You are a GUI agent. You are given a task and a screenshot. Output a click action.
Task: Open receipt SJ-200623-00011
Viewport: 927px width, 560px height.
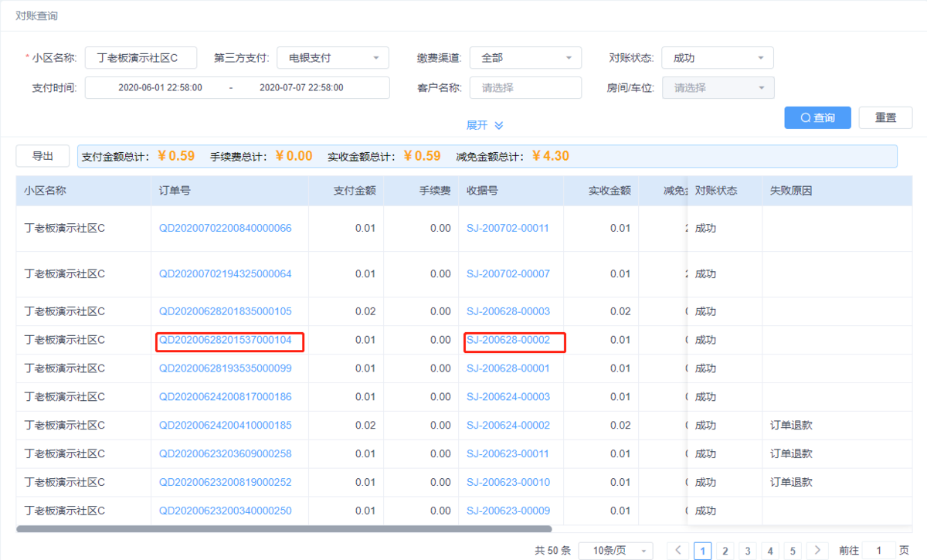(508, 453)
